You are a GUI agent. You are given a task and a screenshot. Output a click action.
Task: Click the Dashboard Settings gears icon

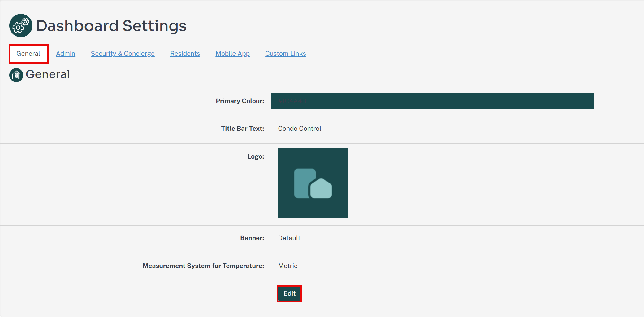click(21, 25)
